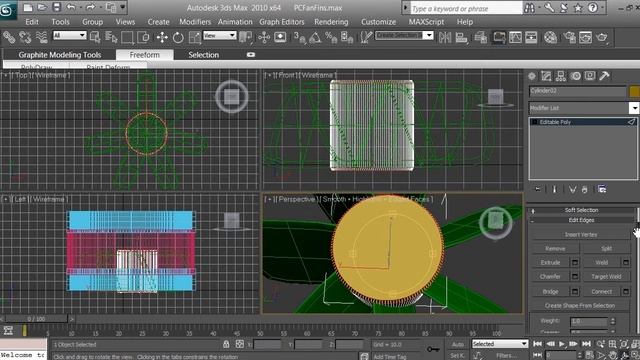Select the Select and Move tool
640x360 pixels.
coord(162,38)
